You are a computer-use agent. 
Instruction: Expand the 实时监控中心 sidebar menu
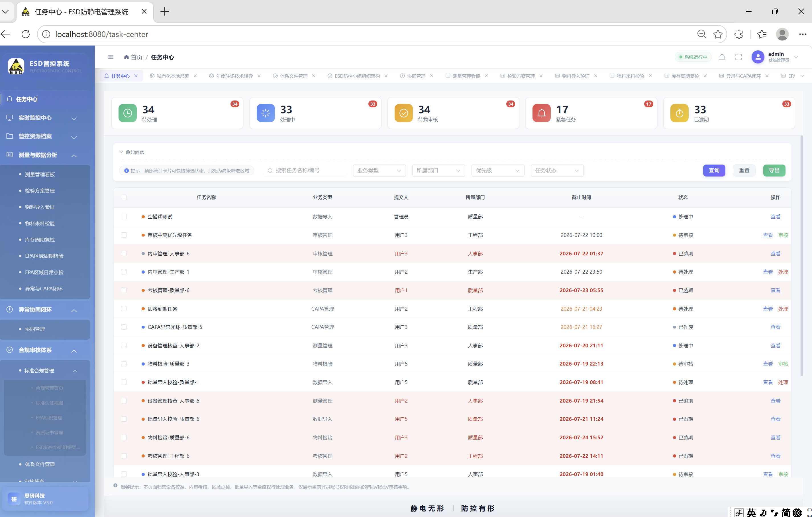[x=45, y=118]
